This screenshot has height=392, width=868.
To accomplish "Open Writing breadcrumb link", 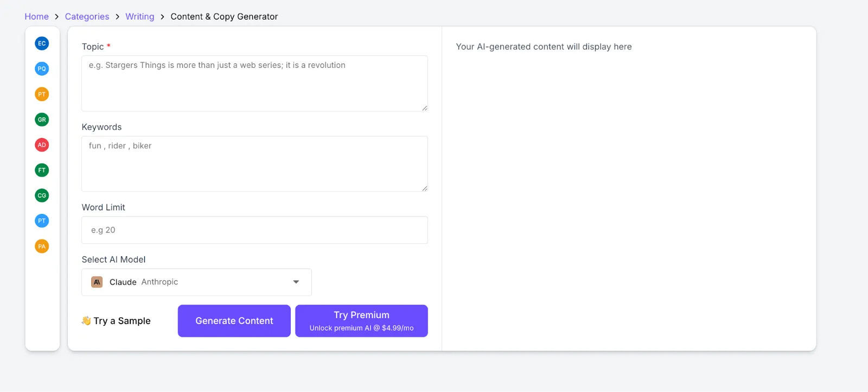I will (139, 17).
